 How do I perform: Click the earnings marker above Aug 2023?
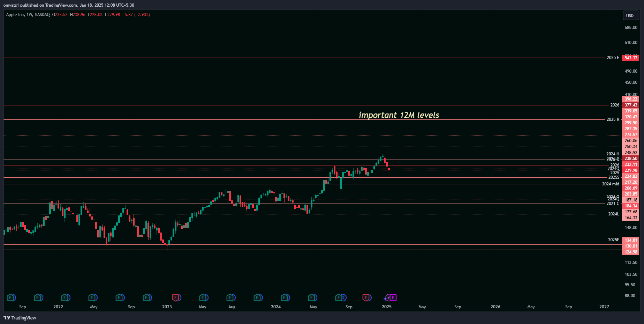point(230,298)
